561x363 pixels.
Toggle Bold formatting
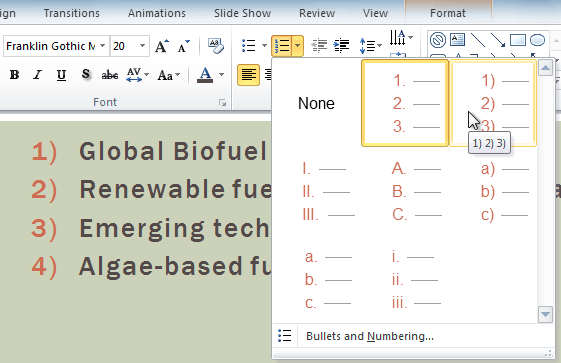14,75
